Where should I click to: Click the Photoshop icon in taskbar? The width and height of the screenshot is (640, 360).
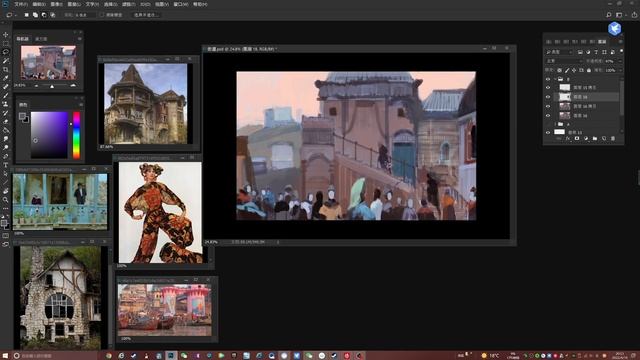pyautogui.click(x=171, y=356)
